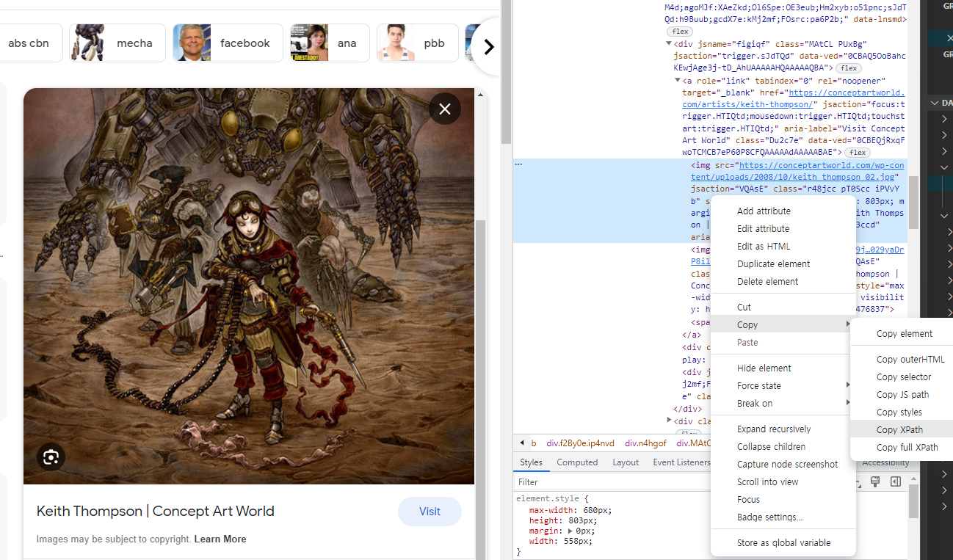Screen dimensions: 953x560
Task: Expand the margin shorthand property triangle
Action: 570,531
